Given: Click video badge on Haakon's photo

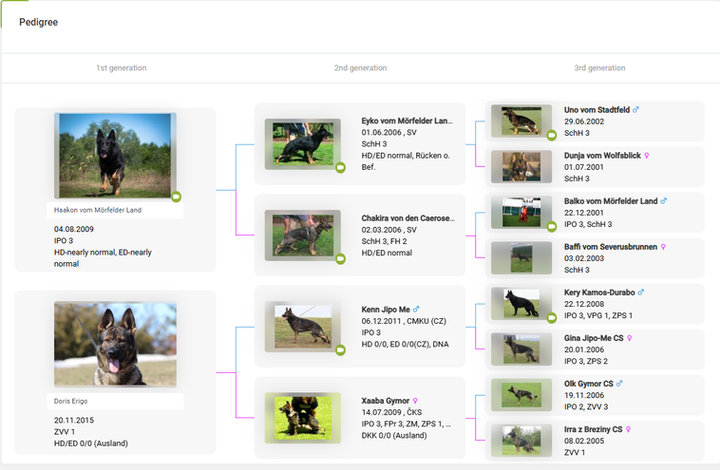Looking at the screenshot, I should (x=176, y=197).
